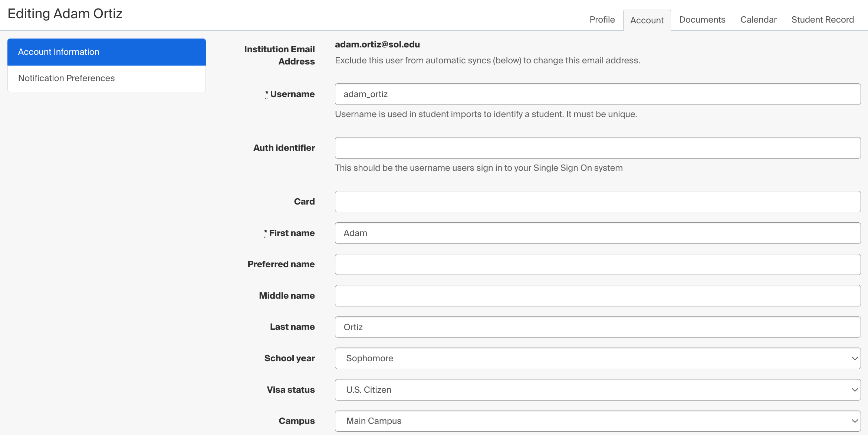The height and width of the screenshot is (435, 868).
Task: Edit the First name field
Action: (597, 233)
